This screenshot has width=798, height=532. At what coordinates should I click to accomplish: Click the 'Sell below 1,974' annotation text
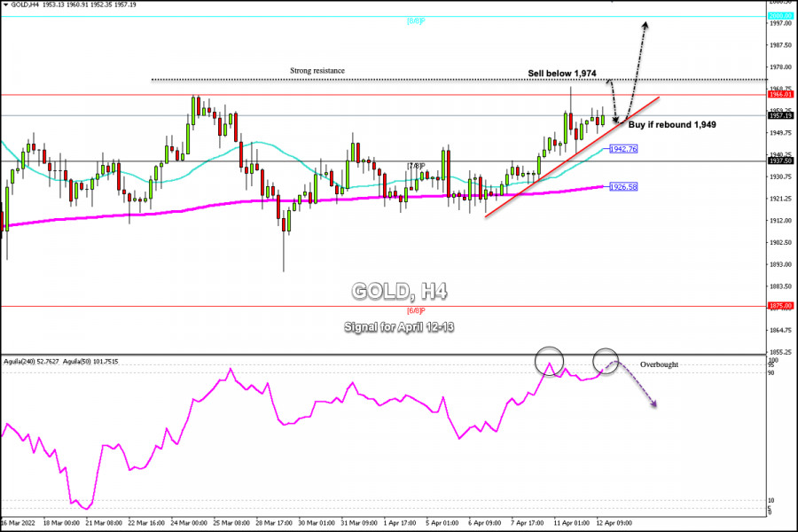pos(562,74)
